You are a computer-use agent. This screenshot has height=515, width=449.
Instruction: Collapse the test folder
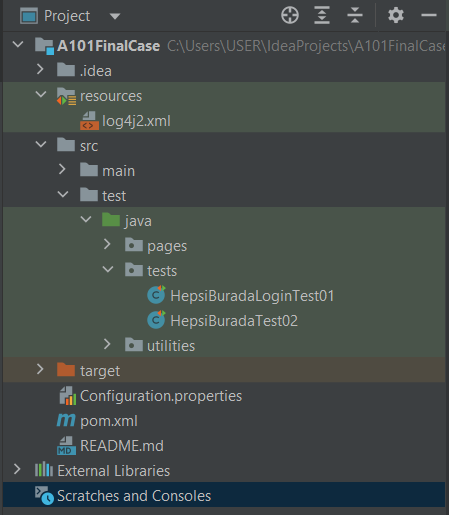[x=63, y=194]
